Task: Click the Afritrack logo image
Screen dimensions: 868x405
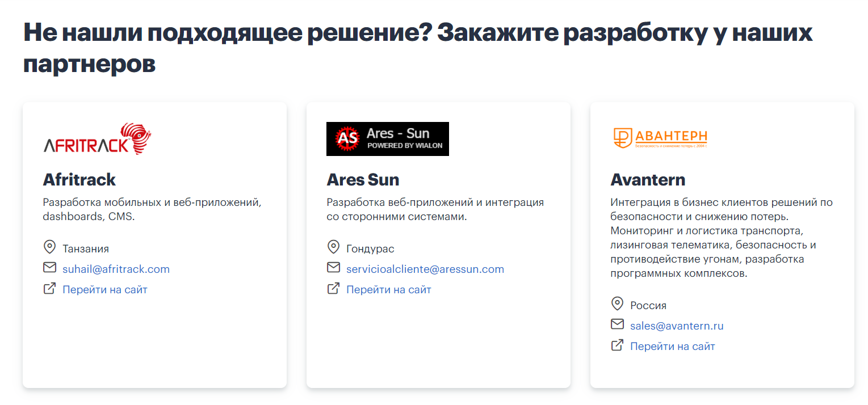Action: [97, 139]
